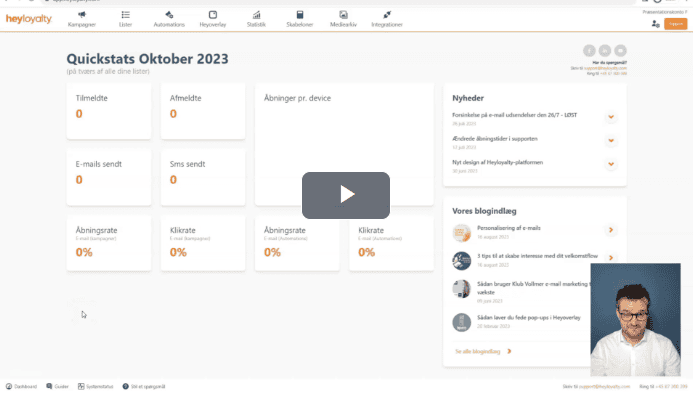The image size is (693, 394).
Task: Click 'Sådan laver du fede pop-ups i Heyoverlay' title
Action: [x=529, y=317]
